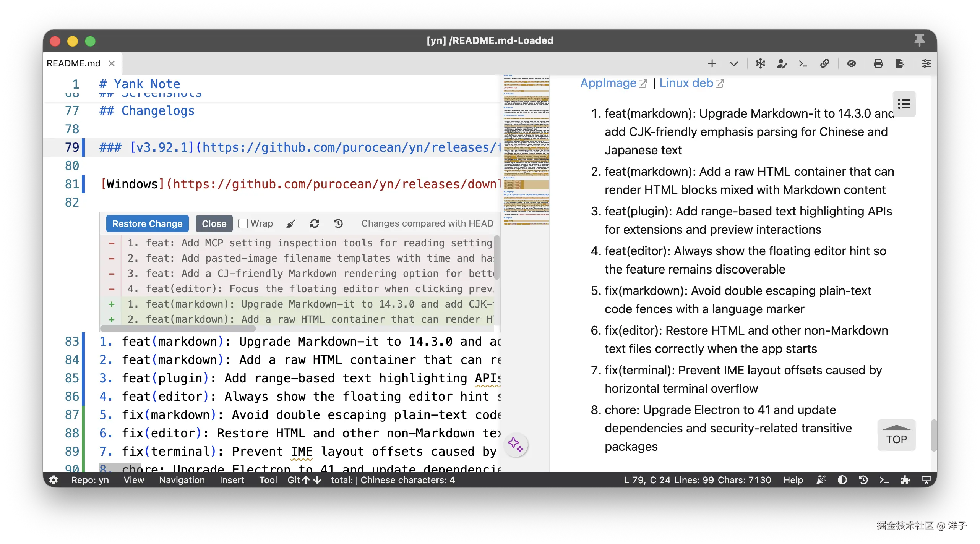
Task: Click the refresh arrows icon in the diff toolbar
Action: pos(315,223)
